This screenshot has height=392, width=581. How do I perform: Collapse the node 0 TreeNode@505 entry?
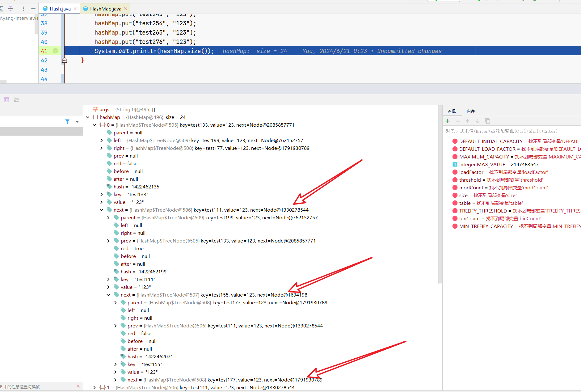pos(95,125)
